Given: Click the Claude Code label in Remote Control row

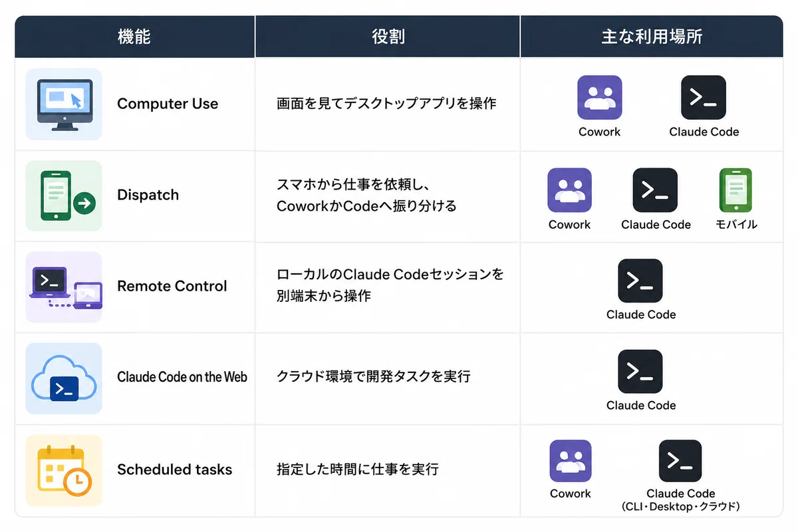Looking at the screenshot, I should click(641, 315).
